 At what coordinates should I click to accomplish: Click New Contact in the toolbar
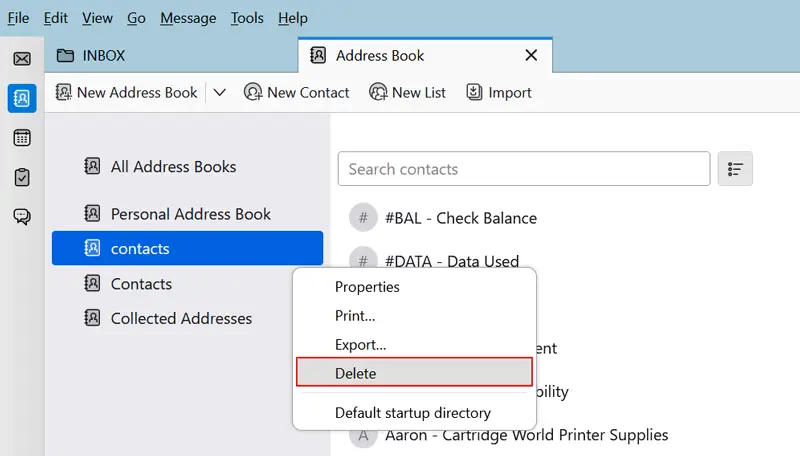[296, 92]
